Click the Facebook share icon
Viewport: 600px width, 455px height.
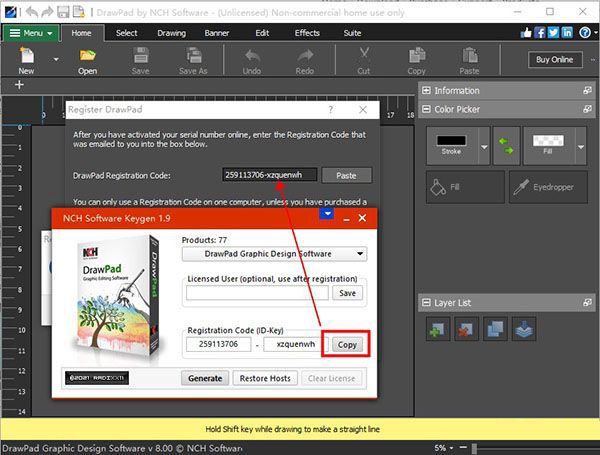(x=540, y=33)
